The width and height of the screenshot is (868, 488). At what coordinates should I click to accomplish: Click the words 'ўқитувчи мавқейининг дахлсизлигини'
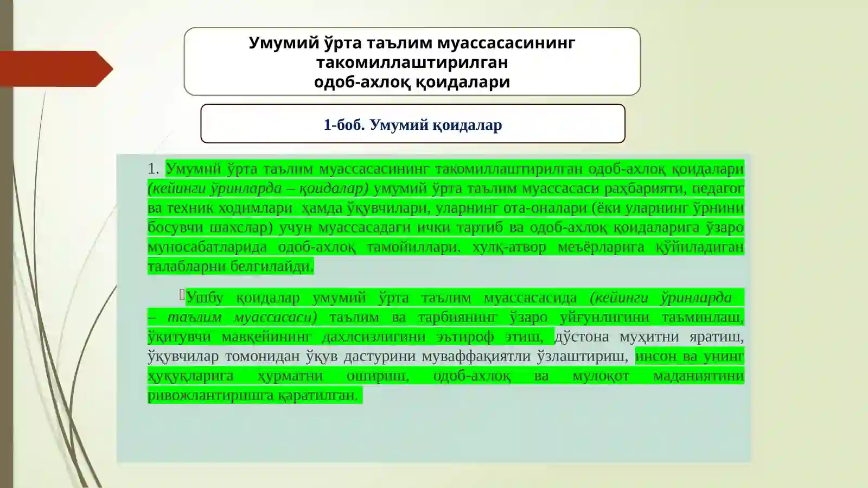(286, 337)
